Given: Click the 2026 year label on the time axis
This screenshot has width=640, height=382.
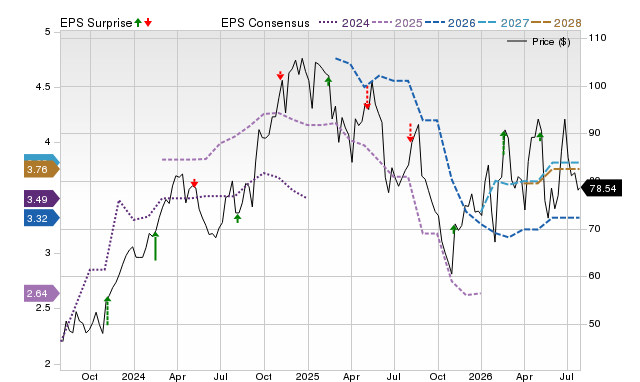Looking at the screenshot, I should [481, 376].
